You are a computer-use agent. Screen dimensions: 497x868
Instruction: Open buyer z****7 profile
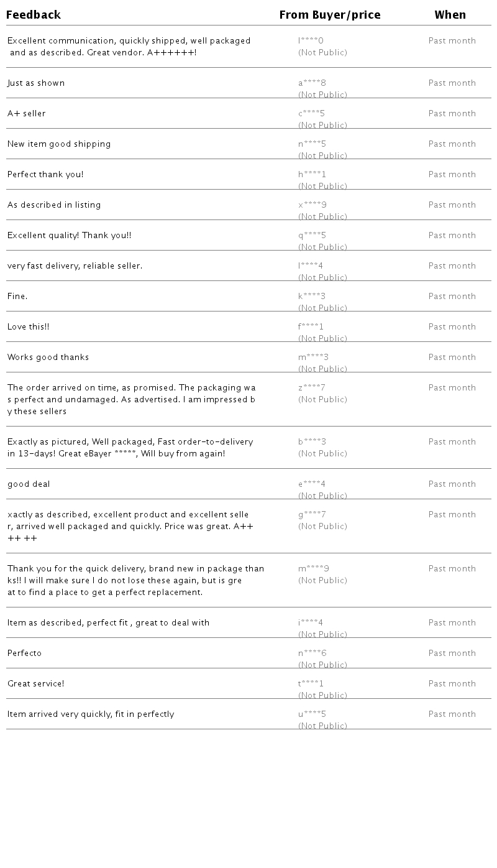point(311,388)
